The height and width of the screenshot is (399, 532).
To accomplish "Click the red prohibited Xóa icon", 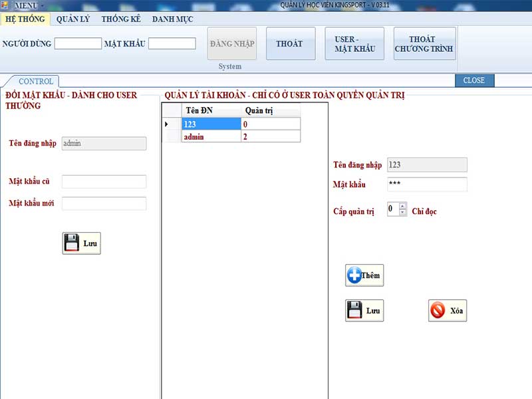I will pyautogui.click(x=438, y=310).
